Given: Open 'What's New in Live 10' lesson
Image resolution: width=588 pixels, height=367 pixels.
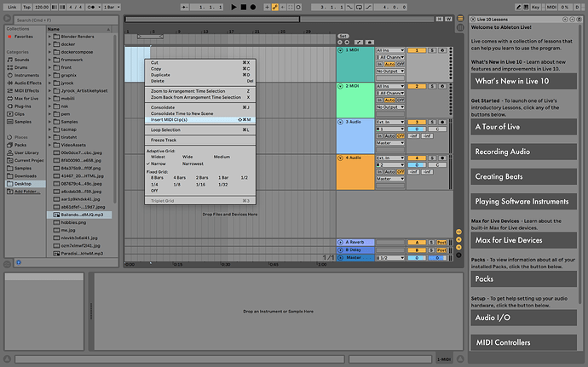Looking at the screenshot, I should 523,82.
